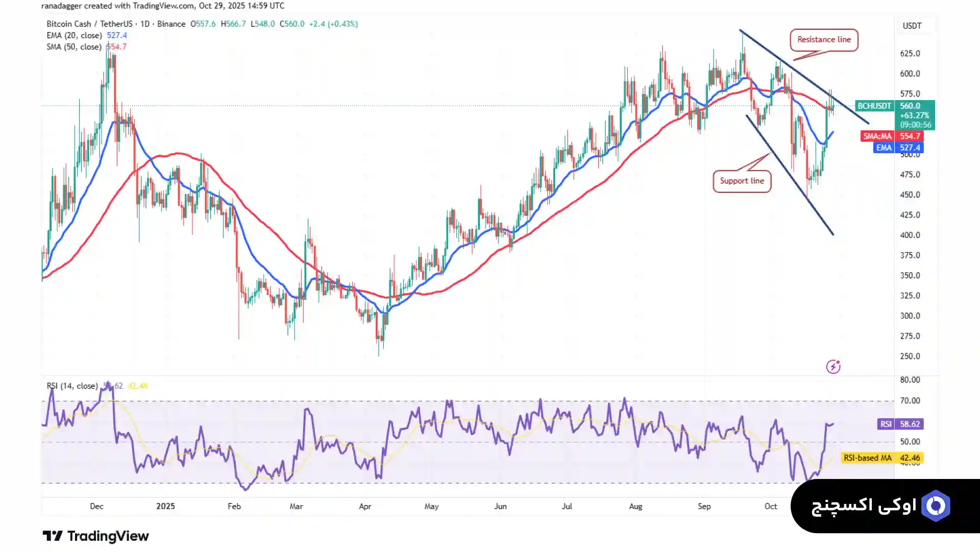This screenshot has height=552, width=980.
Task: Click the Bitcoin Cash / TetherUS title
Action: [89, 24]
